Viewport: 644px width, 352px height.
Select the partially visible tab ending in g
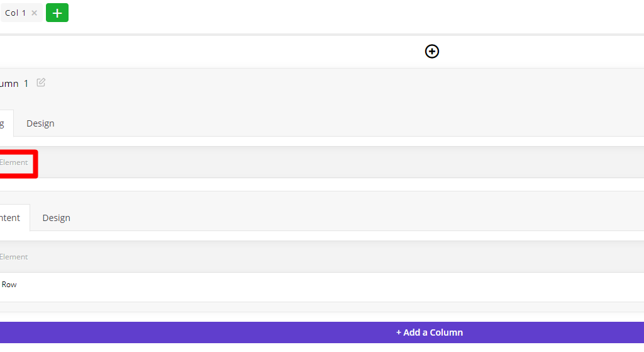coord(3,123)
